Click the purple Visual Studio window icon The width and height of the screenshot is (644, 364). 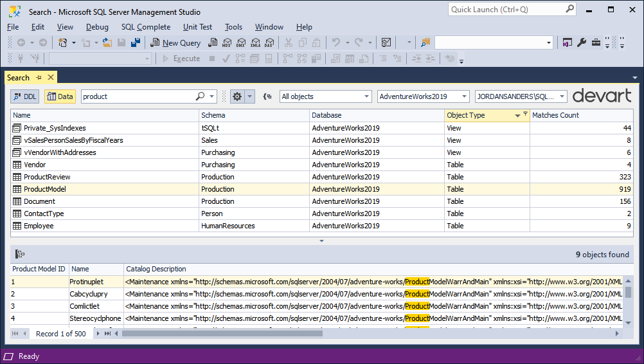coord(568,42)
